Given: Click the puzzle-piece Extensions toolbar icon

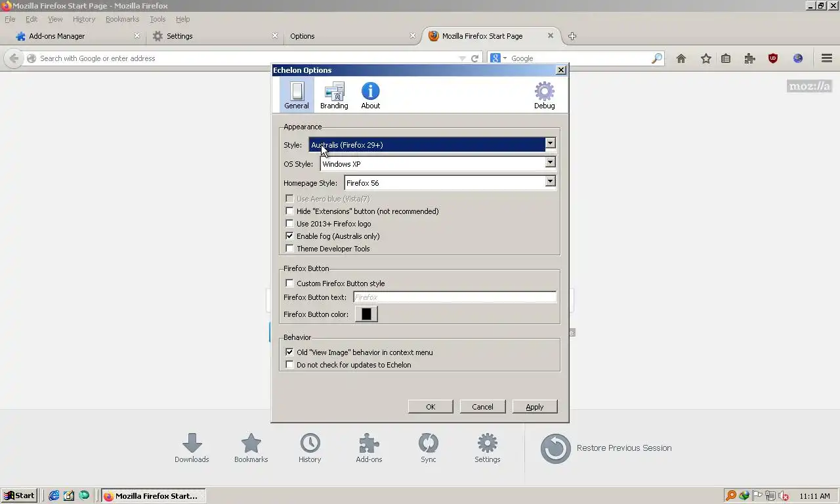Looking at the screenshot, I should tap(749, 58).
